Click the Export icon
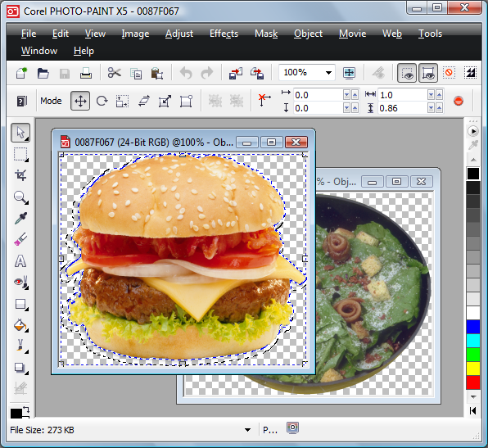The image size is (488, 448). point(257,74)
